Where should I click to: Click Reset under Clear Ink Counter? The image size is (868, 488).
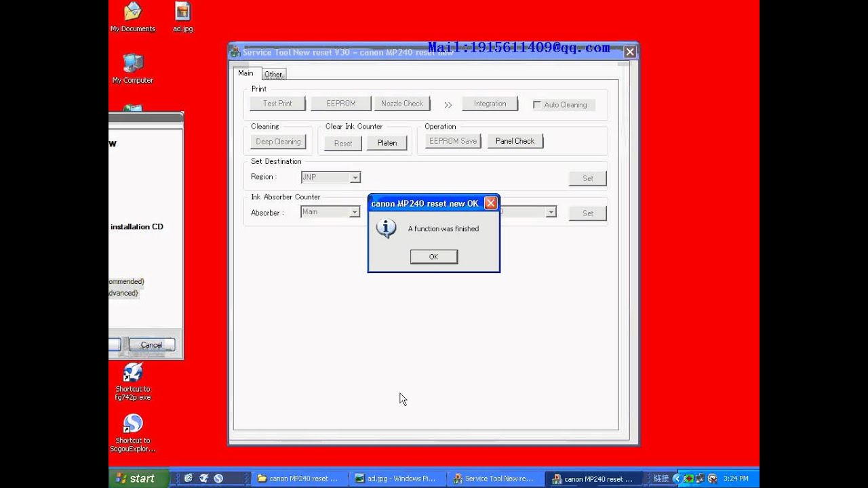click(343, 143)
